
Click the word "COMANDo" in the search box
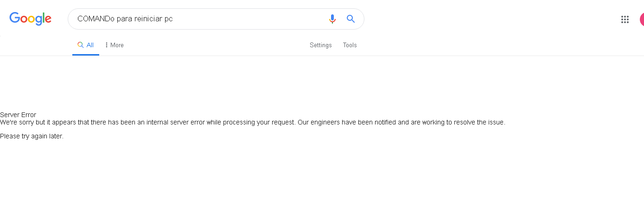coord(96,19)
